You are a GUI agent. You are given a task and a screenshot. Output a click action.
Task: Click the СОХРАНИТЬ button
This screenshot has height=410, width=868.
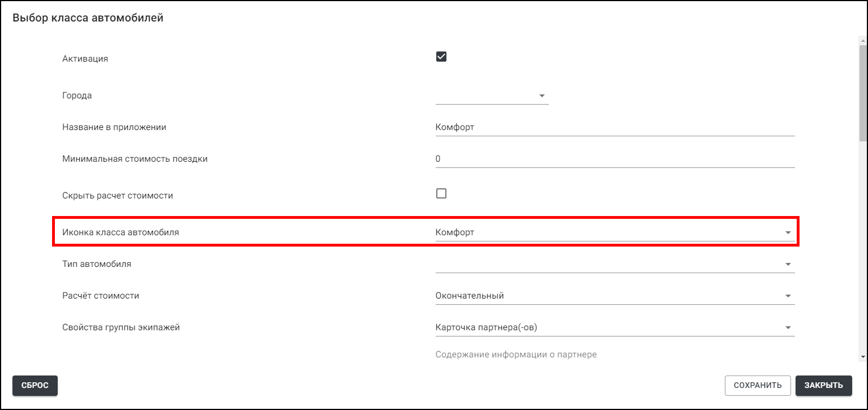(757, 385)
